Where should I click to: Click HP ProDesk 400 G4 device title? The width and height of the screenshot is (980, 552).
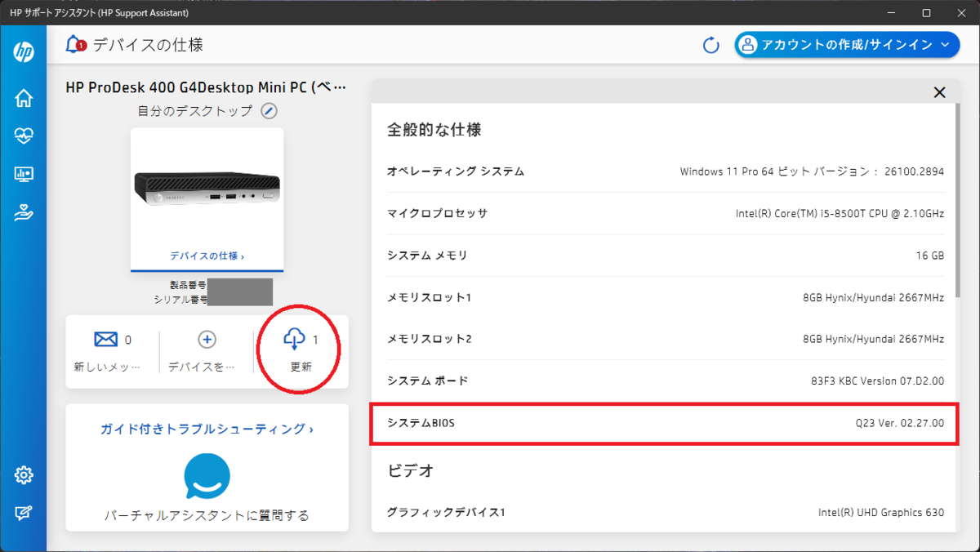pos(206,87)
